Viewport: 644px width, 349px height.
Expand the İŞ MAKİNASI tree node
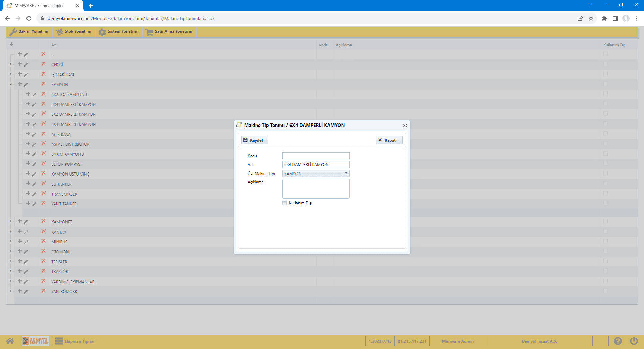click(x=11, y=74)
